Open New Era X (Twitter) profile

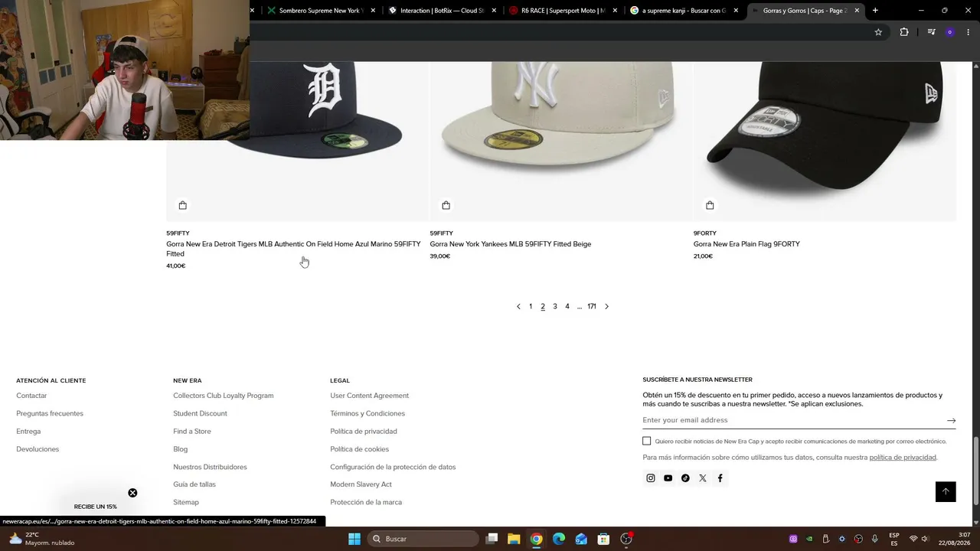tap(703, 478)
